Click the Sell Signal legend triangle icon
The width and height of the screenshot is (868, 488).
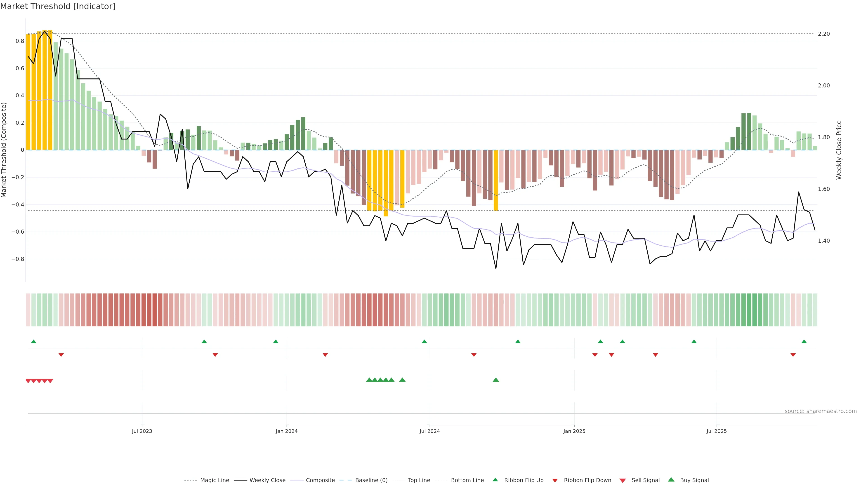(x=623, y=481)
